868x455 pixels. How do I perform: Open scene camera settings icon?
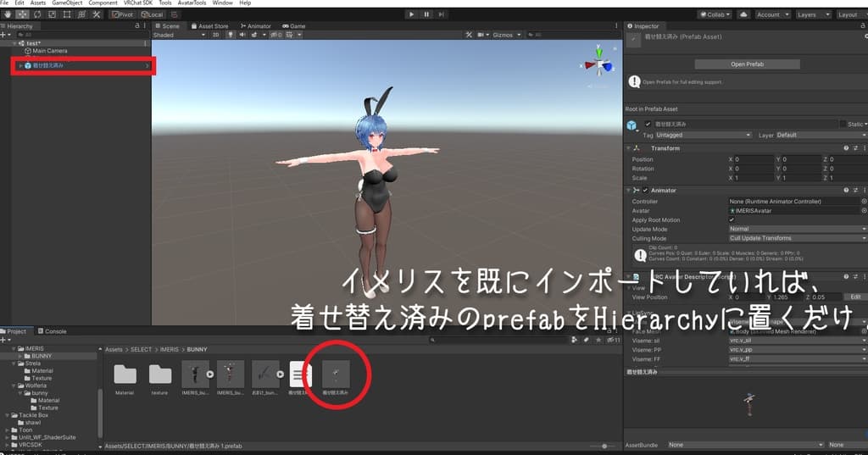point(481,35)
